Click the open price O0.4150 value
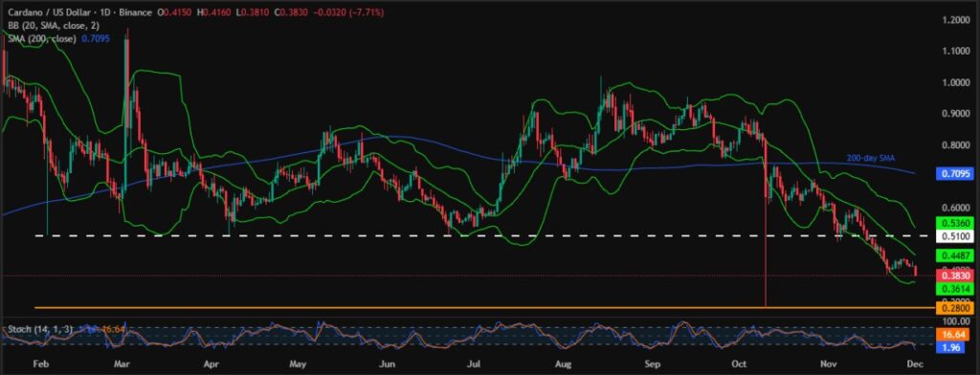This screenshot has height=375, width=980. (174, 12)
